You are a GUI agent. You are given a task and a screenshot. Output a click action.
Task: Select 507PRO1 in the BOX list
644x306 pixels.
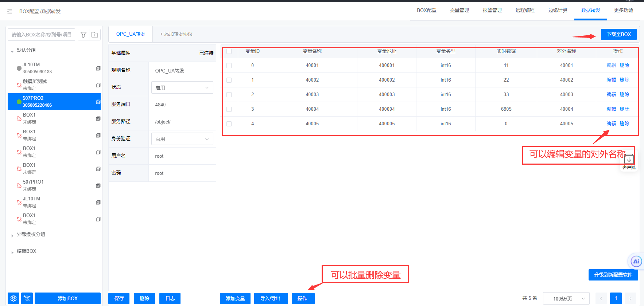(x=54, y=185)
